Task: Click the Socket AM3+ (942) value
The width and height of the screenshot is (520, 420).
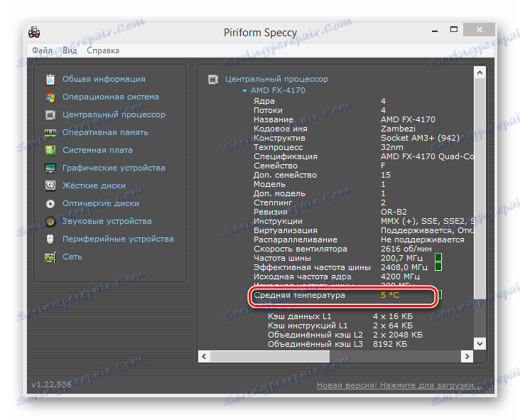Action: click(x=420, y=138)
